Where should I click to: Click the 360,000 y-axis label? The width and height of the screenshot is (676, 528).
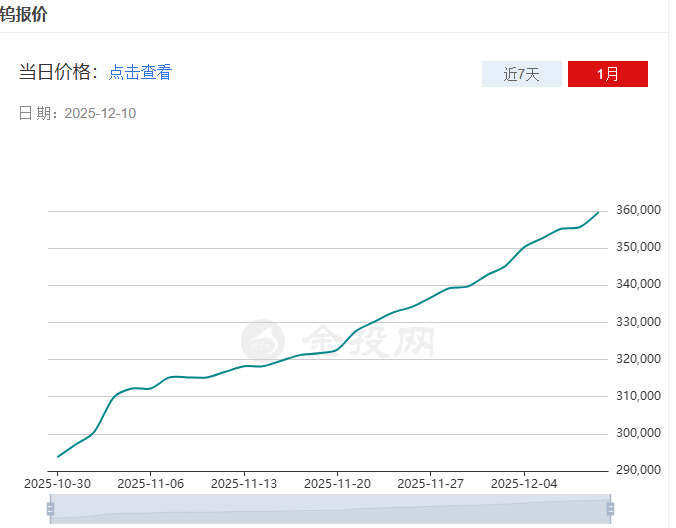point(638,210)
